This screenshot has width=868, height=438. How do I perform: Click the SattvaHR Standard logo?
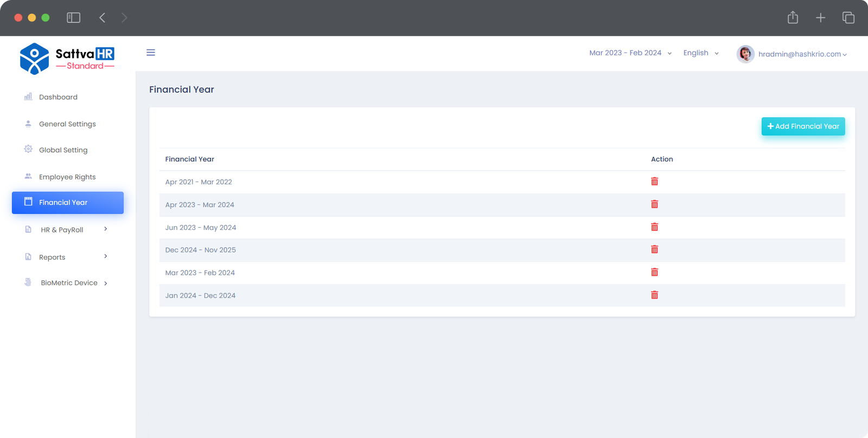67,59
